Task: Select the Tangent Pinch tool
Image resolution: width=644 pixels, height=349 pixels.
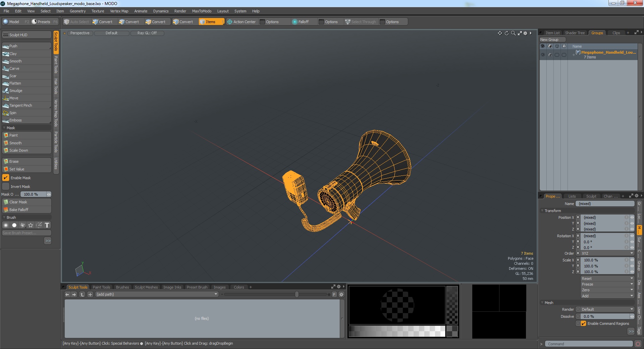Action: coord(26,105)
